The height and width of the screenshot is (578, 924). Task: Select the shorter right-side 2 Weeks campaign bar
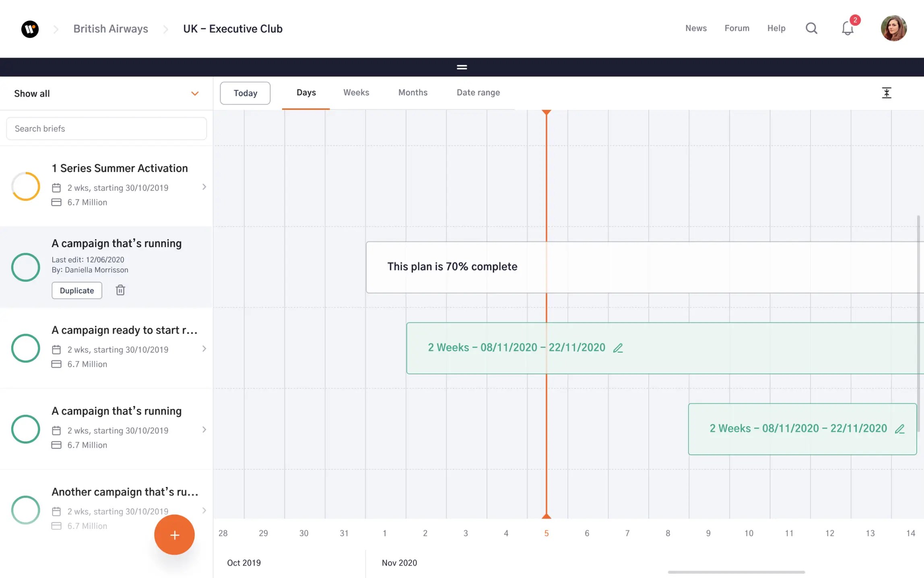click(802, 429)
